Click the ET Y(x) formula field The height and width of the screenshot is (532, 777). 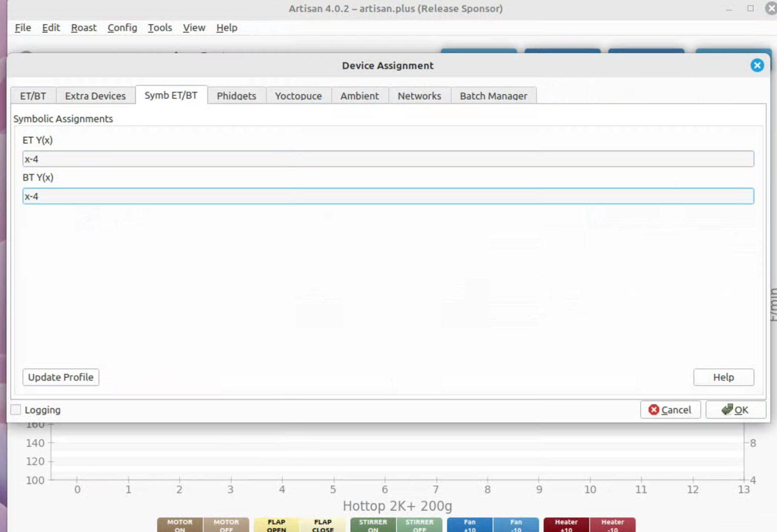coord(388,159)
